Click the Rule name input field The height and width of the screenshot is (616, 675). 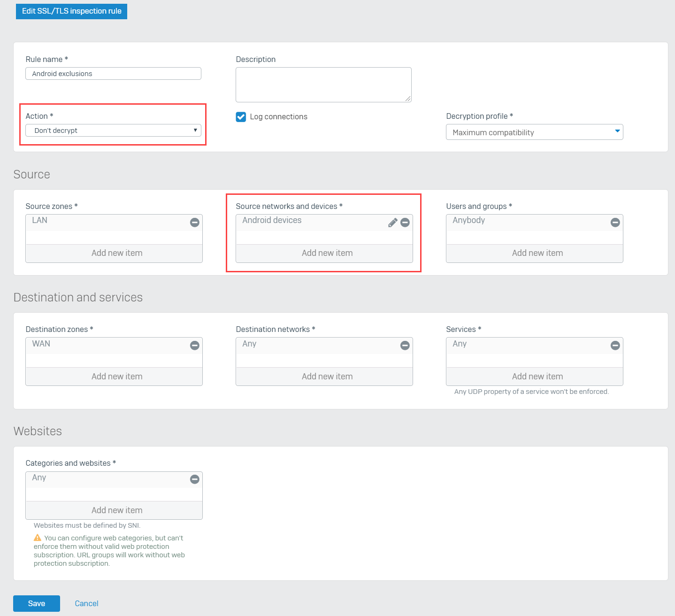(113, 73)
